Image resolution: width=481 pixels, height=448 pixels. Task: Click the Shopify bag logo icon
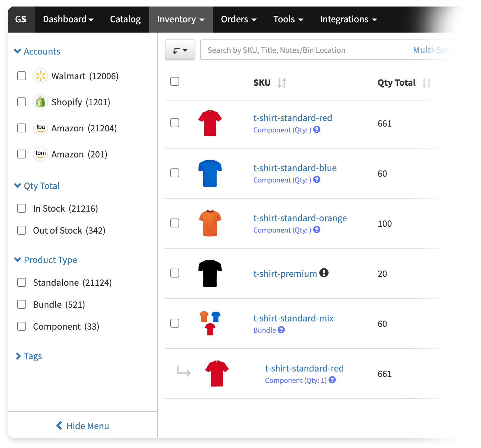pos(41,102)
